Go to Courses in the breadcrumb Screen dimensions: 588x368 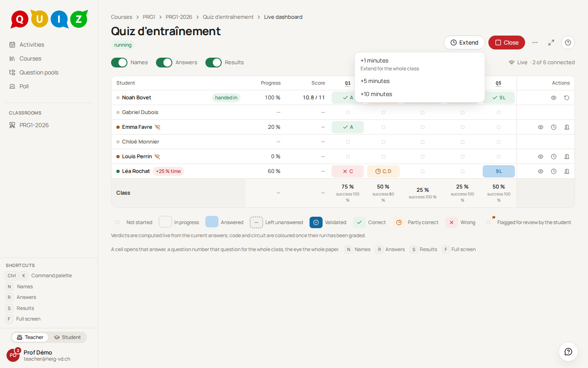pos(122,17)
